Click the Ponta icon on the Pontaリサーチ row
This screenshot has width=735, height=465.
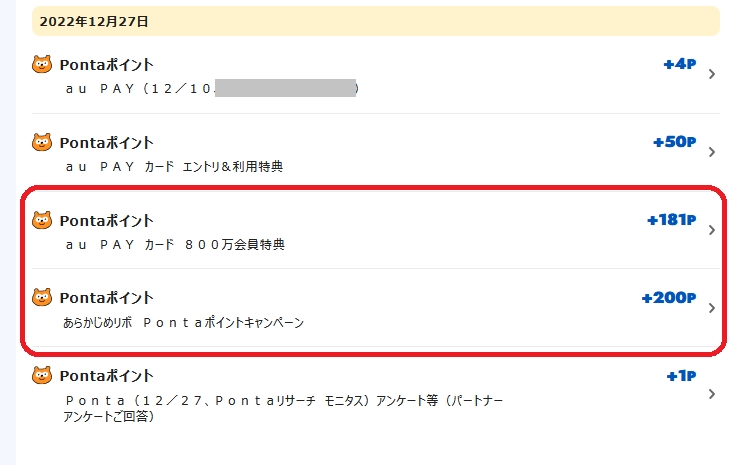coord(42,375)
